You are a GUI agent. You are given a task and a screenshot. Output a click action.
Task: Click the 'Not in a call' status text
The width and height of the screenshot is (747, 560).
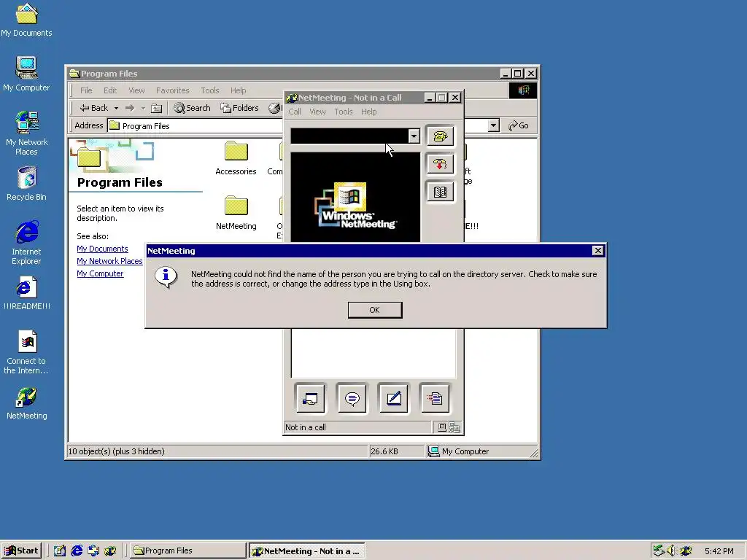pyautogui.click(x=306, y=427)
